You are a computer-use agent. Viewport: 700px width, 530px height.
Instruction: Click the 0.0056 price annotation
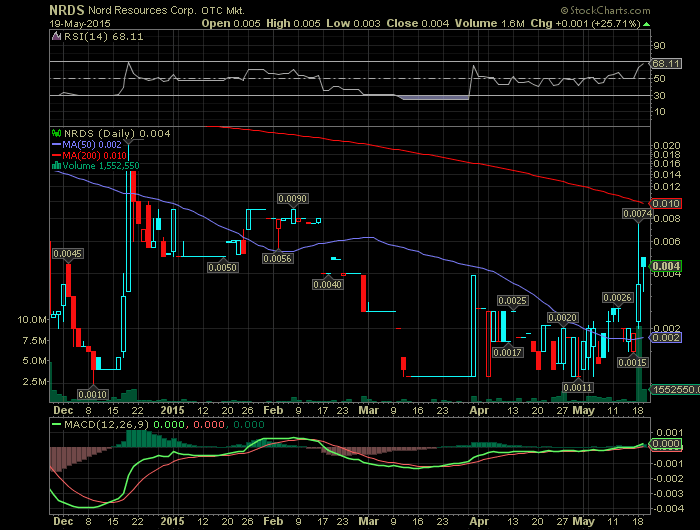point(277,258)
